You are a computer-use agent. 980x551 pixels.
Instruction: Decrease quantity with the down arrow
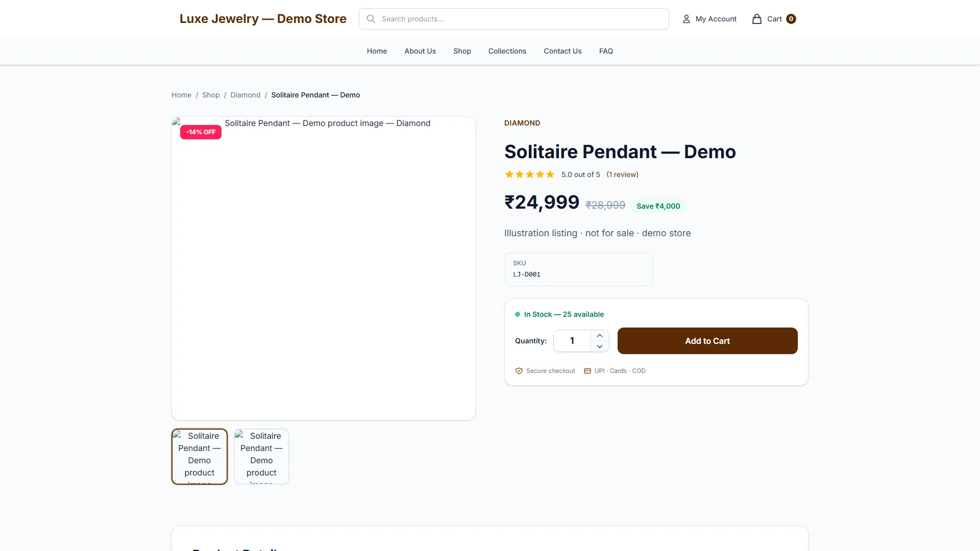pos(600,346)
